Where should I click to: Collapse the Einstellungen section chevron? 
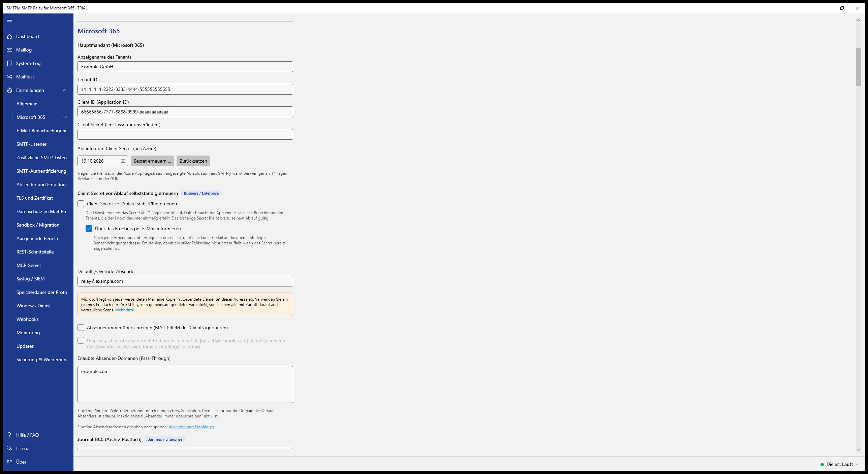click(x=65, y=90)
